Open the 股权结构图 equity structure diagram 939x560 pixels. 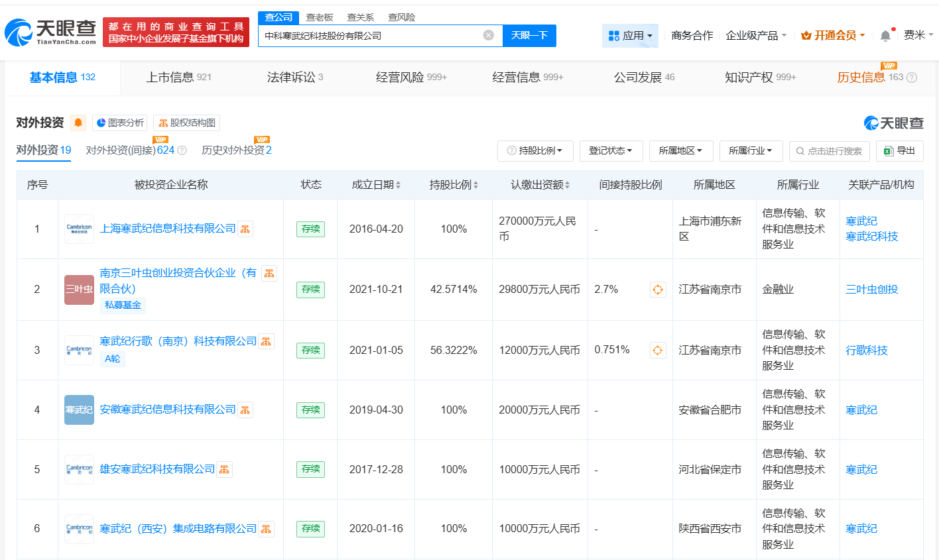(x=186, y=123)
